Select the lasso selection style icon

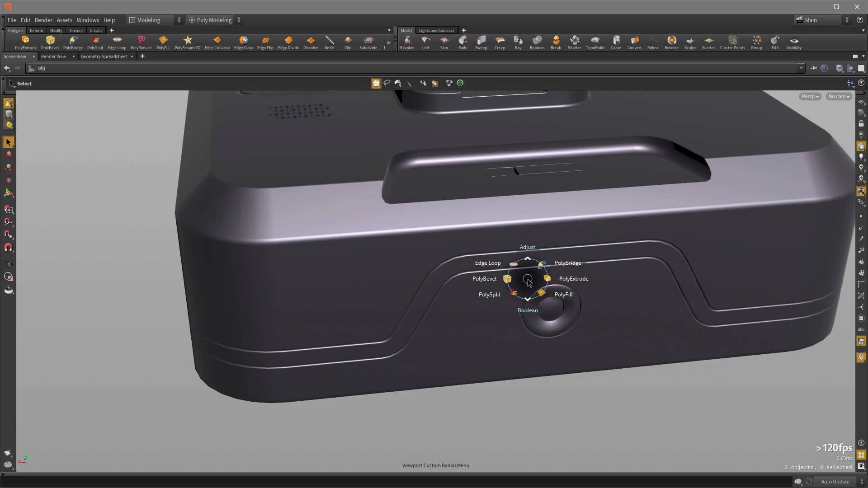tap(387, 83)
